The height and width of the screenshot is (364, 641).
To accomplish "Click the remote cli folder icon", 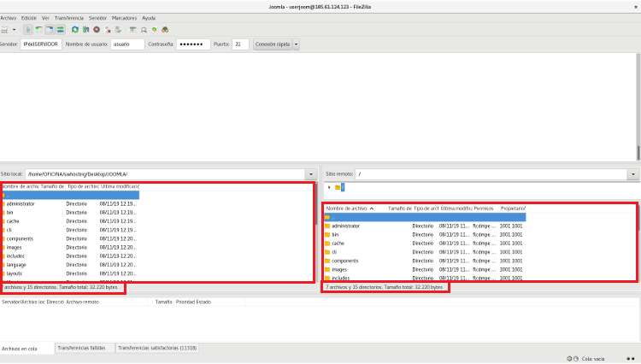I will pos(327,252).
